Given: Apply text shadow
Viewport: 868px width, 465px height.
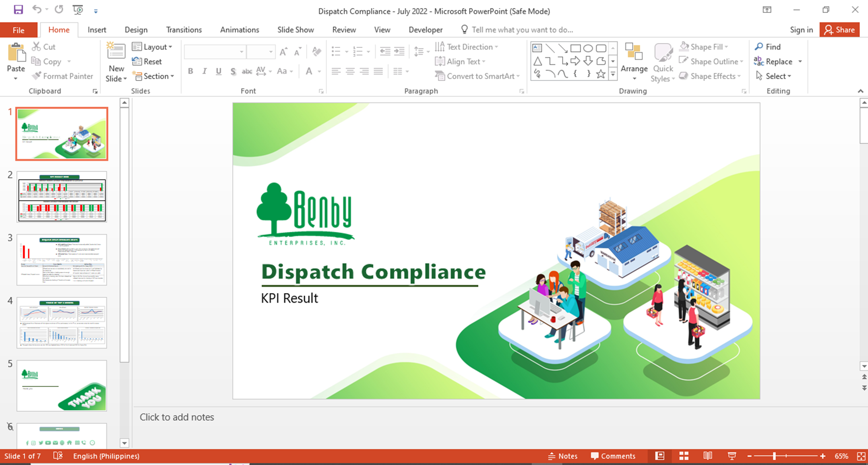Looking at the screenshot, I should (233, 71).
